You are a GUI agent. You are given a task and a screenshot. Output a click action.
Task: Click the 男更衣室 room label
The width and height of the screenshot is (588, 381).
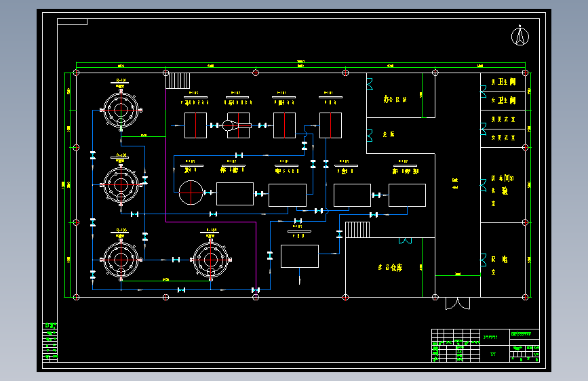(x=503, y=119)
